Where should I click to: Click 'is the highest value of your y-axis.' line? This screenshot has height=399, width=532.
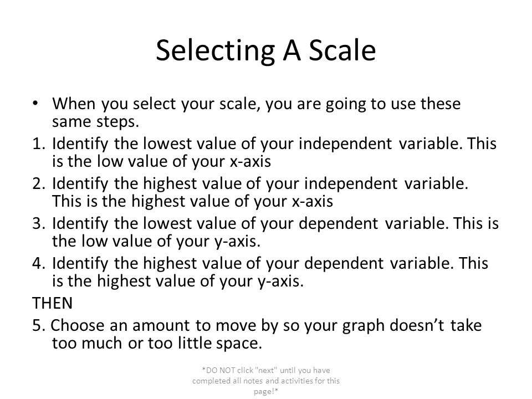click(178, 282)
